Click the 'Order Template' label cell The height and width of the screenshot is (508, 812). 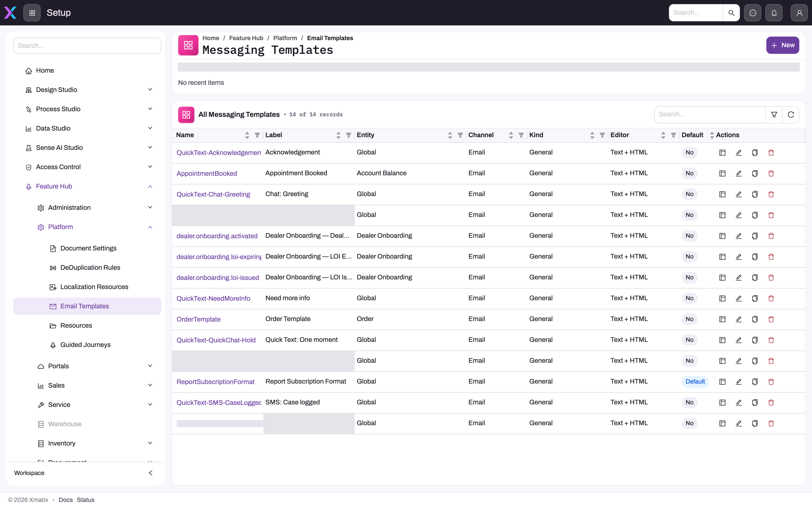288,319
